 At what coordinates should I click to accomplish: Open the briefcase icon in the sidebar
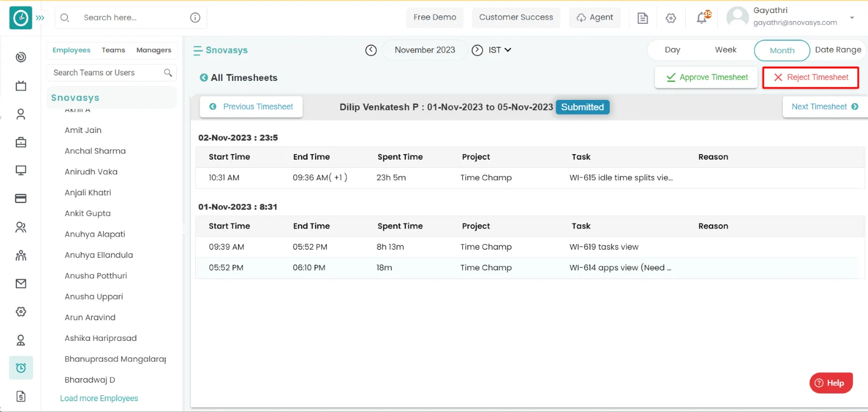pyautogui.click(x=21, y=142)
